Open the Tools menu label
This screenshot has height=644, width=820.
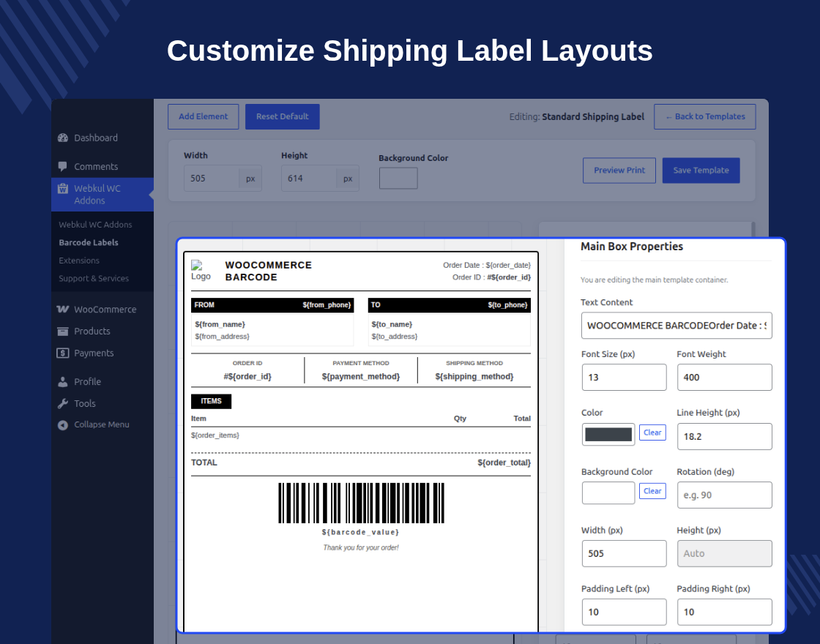point(85,403)
